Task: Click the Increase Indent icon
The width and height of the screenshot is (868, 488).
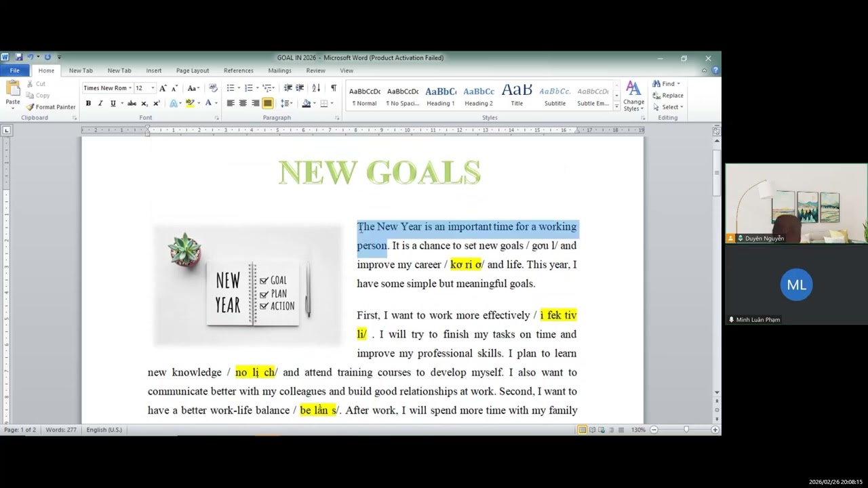Action: [x=300, y=88]
